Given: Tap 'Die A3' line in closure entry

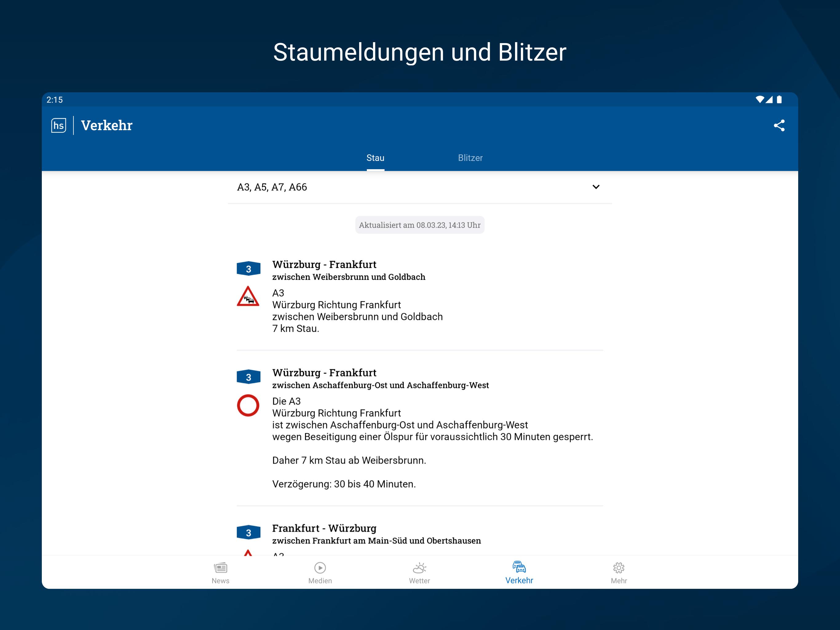Looking at the screenshot, I should (286, 401).
